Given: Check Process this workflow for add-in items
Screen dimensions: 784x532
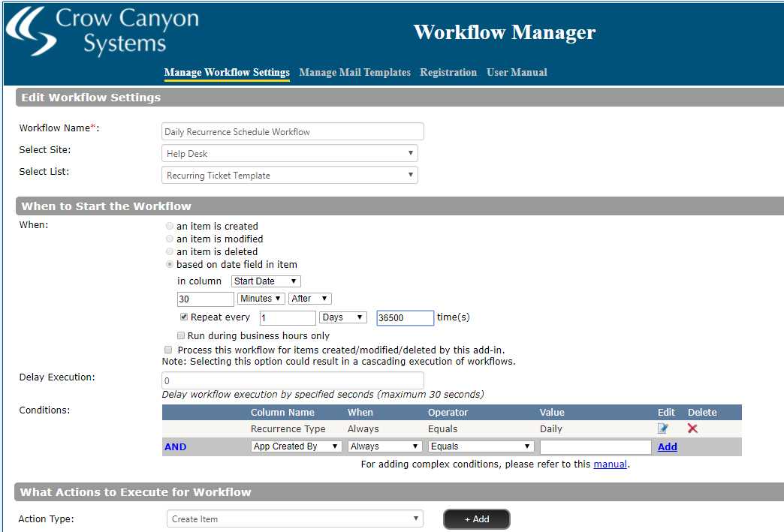Looking at the screenshot, I should [168, 350].
